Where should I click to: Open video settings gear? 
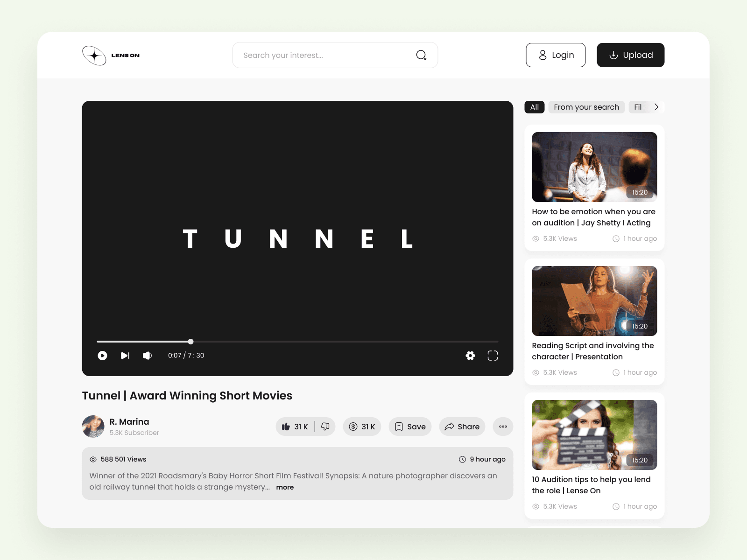(470, 356)
